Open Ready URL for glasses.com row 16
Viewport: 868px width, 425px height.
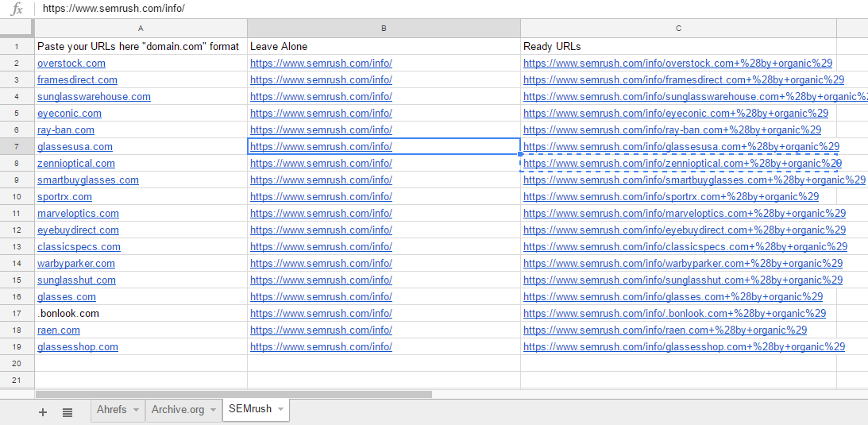coord(673,296)
